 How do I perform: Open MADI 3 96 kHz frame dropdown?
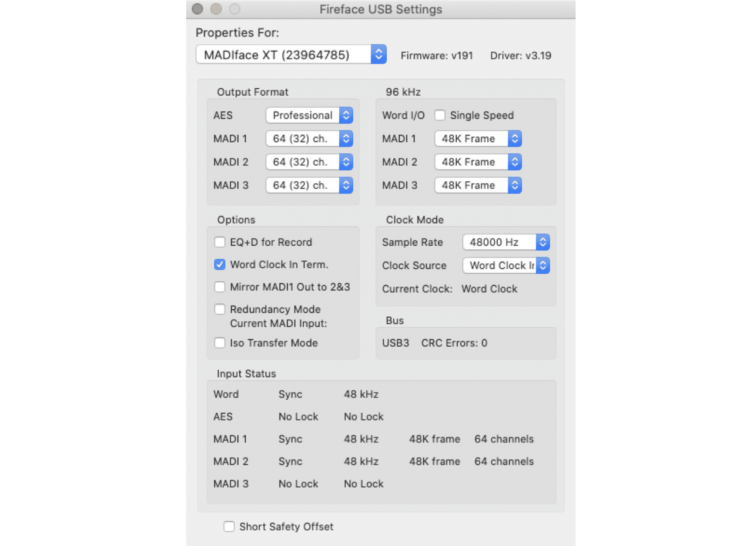click(x=478, y=185)
